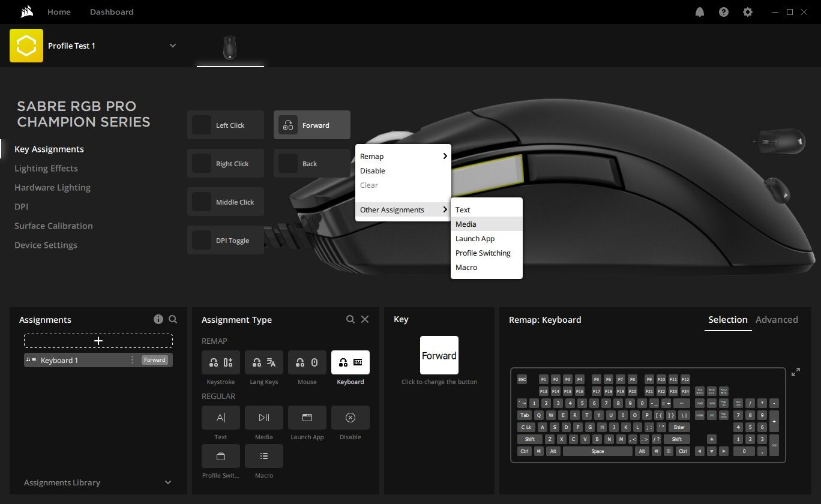Screen dimensions: 821x504
Task: Expand the profile selector chevron
Action: coord(173,46)
